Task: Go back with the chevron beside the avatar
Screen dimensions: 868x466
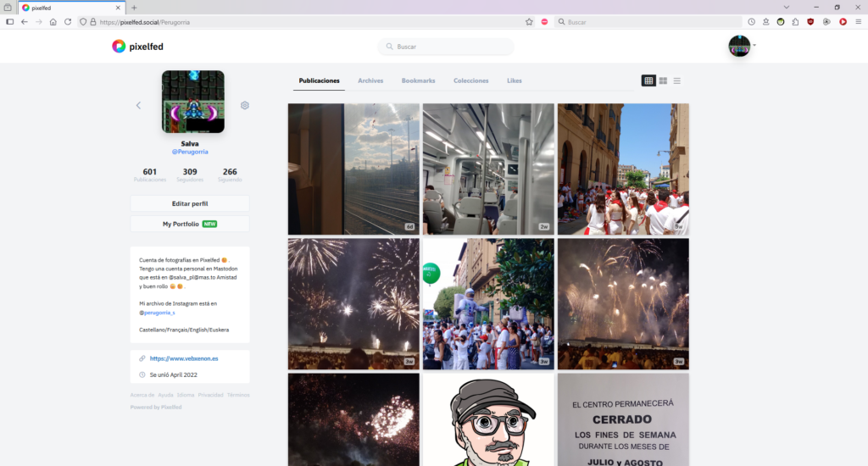Action: 138,105
